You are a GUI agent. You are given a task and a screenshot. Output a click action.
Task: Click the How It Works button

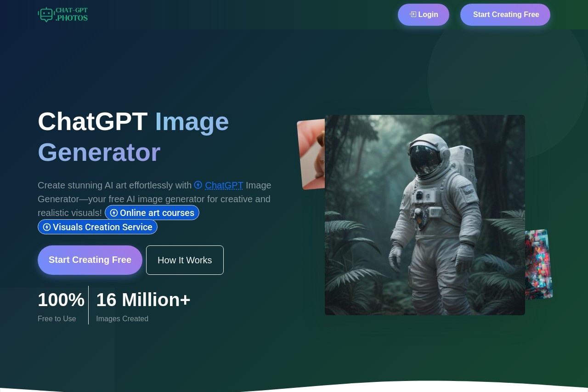(x=185, y=260)
